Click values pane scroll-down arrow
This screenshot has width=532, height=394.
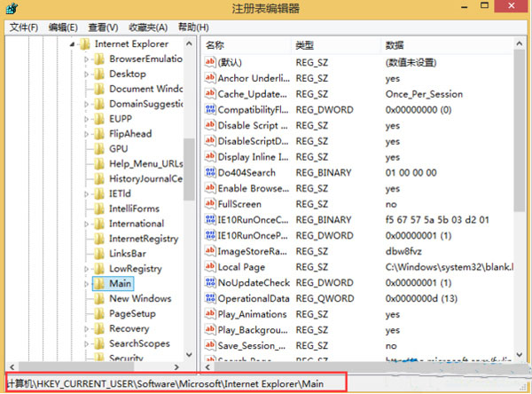[x=520, y=355]
